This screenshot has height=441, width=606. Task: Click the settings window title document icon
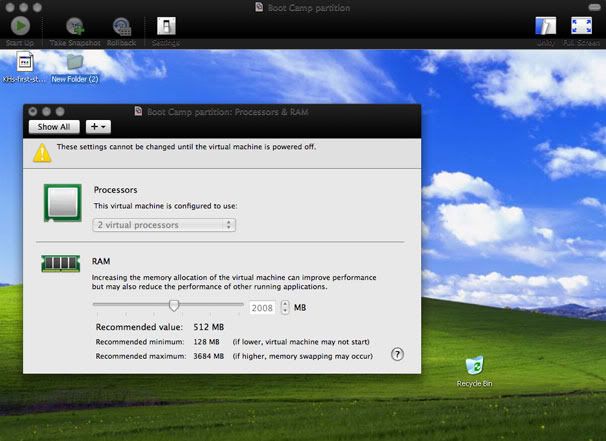tap(138, 112)
